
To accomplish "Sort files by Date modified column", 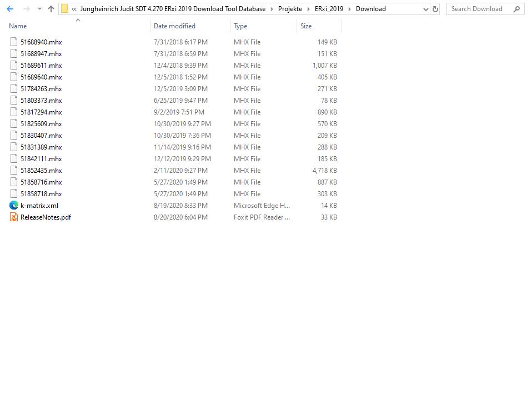I will 174,26.
